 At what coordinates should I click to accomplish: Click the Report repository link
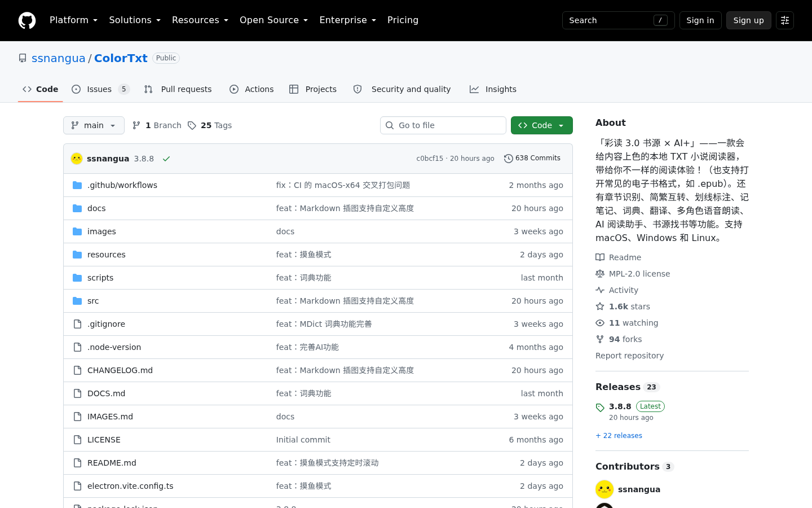coord(629,356)
